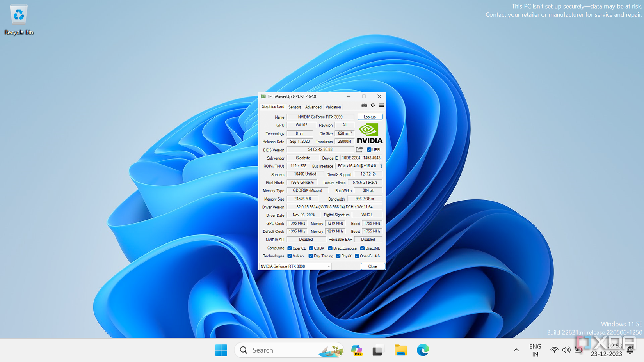
Task: Click the Bus Interface question mark icon
Action: click(381, 166)
